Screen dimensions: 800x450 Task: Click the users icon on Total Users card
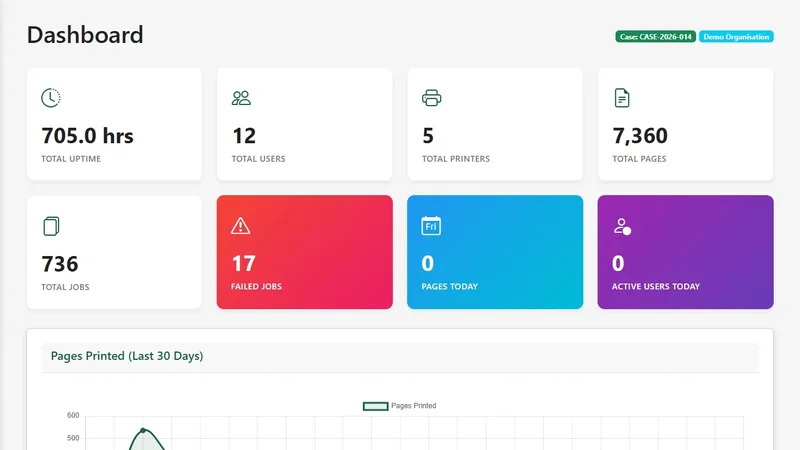[x=241, y=98]
